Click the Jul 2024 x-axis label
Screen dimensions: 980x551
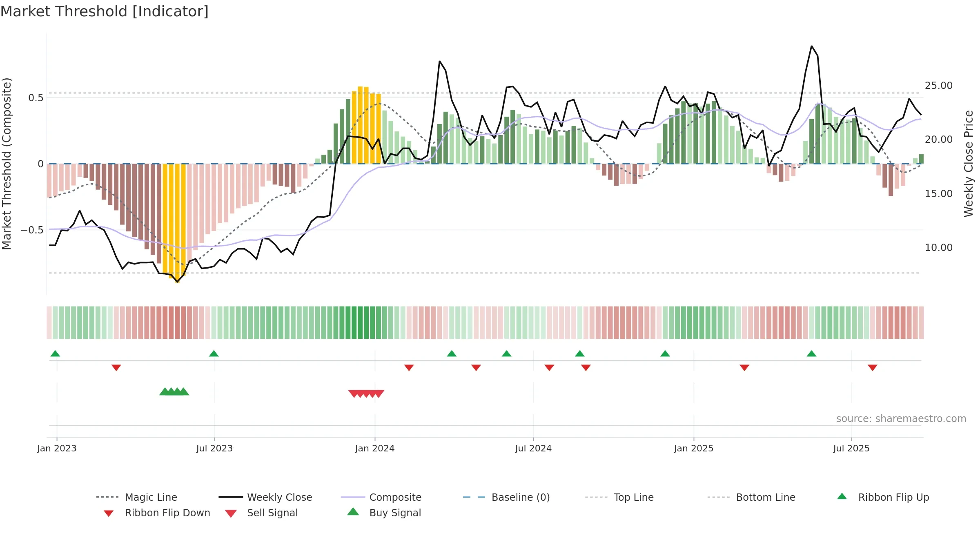(533, 449)
